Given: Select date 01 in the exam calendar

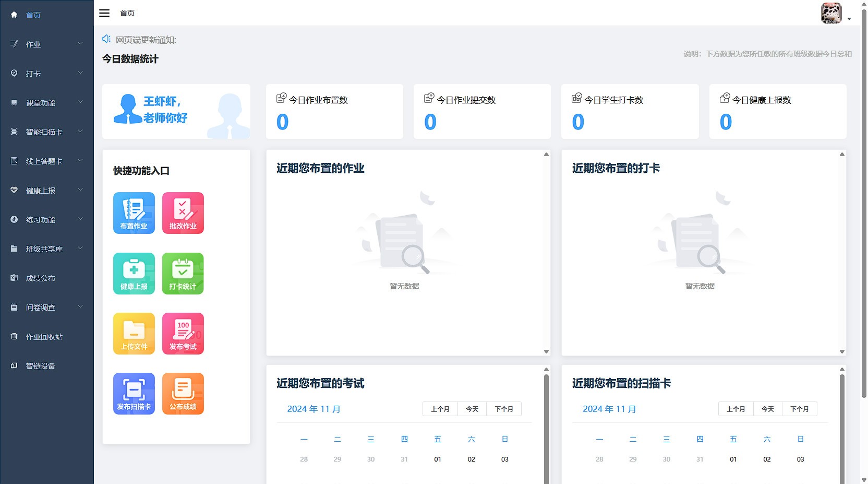Looking at the screenshot, I should pos(438,459).
